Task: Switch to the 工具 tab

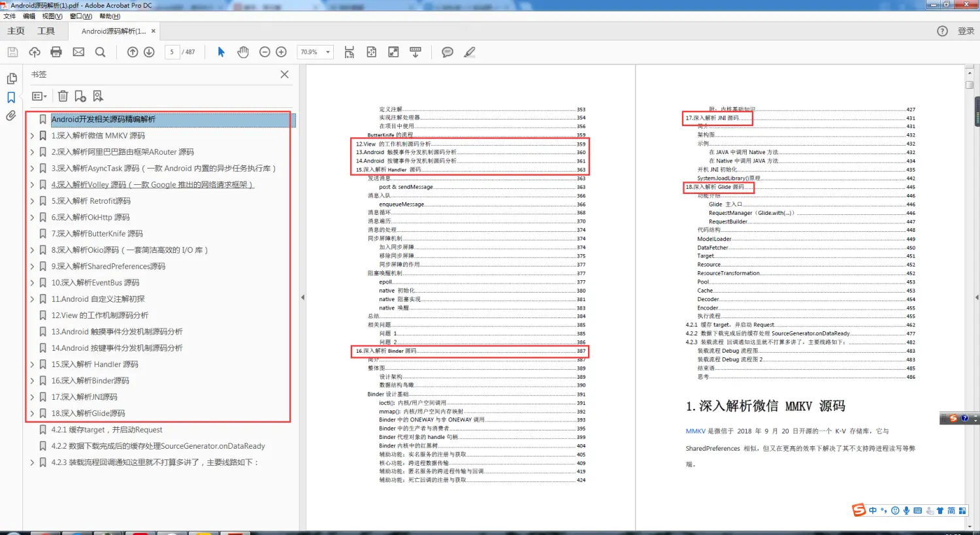Action: (x=46, y=31)
